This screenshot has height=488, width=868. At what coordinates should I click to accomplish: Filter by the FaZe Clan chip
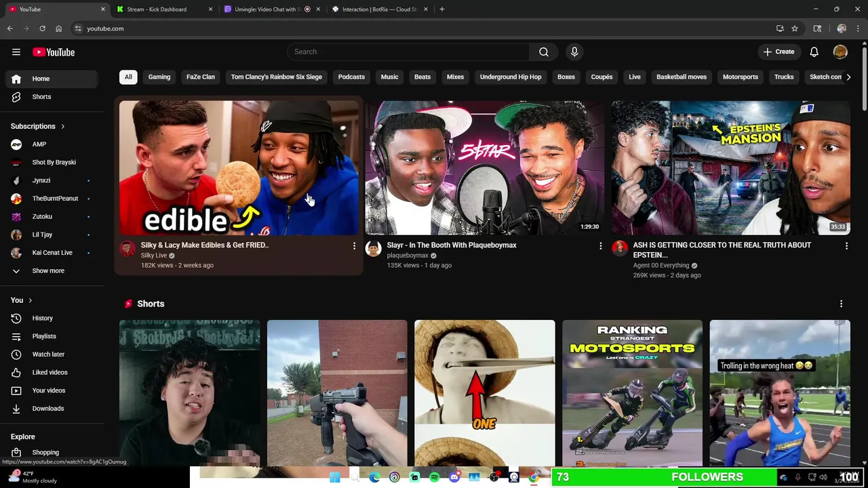pyautogui.click(x=201, y=77)
